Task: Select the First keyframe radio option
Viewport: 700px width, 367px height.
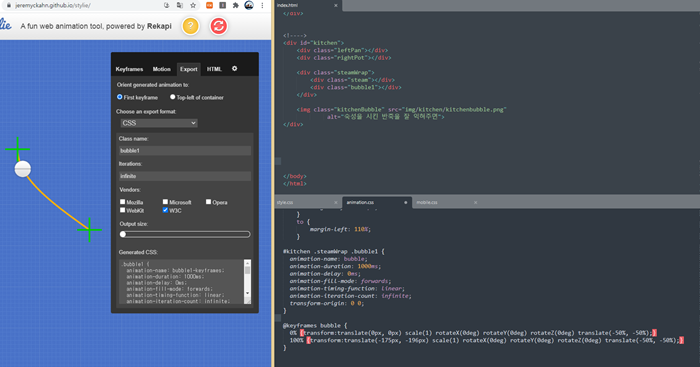Action: [x=120, y=97]
